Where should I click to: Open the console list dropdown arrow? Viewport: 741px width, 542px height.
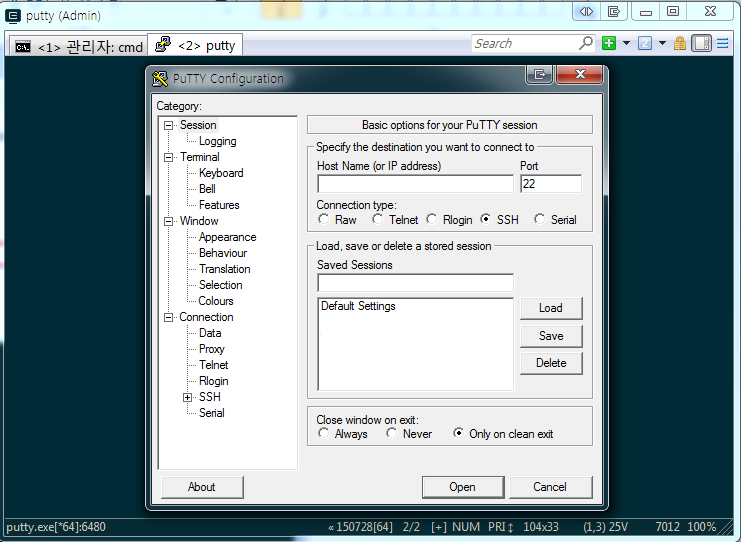(663, 43)
